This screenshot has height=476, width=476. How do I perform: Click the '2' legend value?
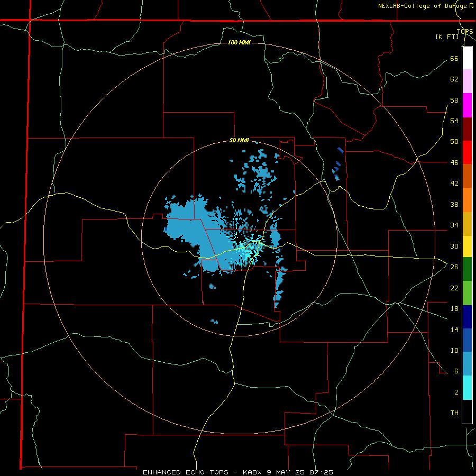tap(456, 392)
